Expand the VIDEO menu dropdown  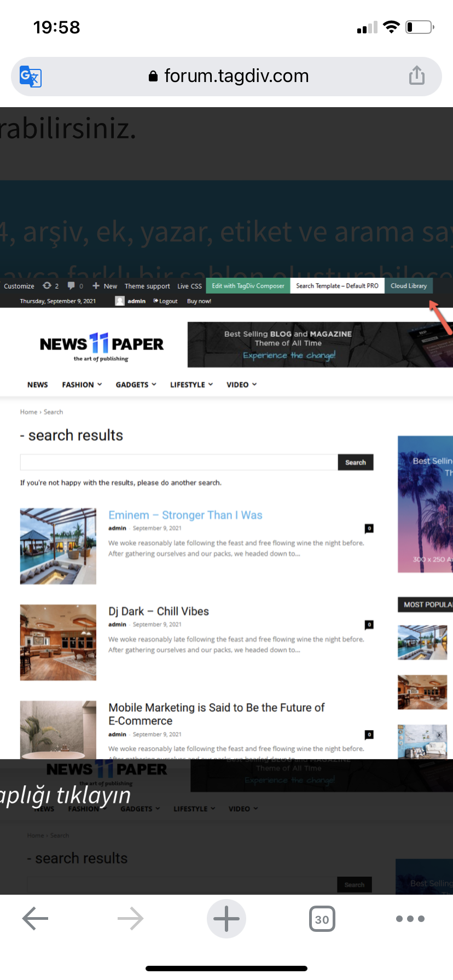tap(242, 385)
